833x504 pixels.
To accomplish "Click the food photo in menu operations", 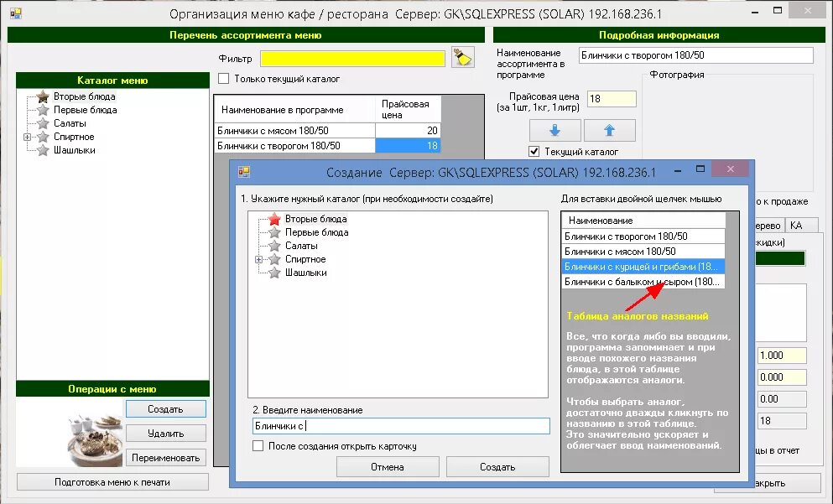I will [96, 439].
